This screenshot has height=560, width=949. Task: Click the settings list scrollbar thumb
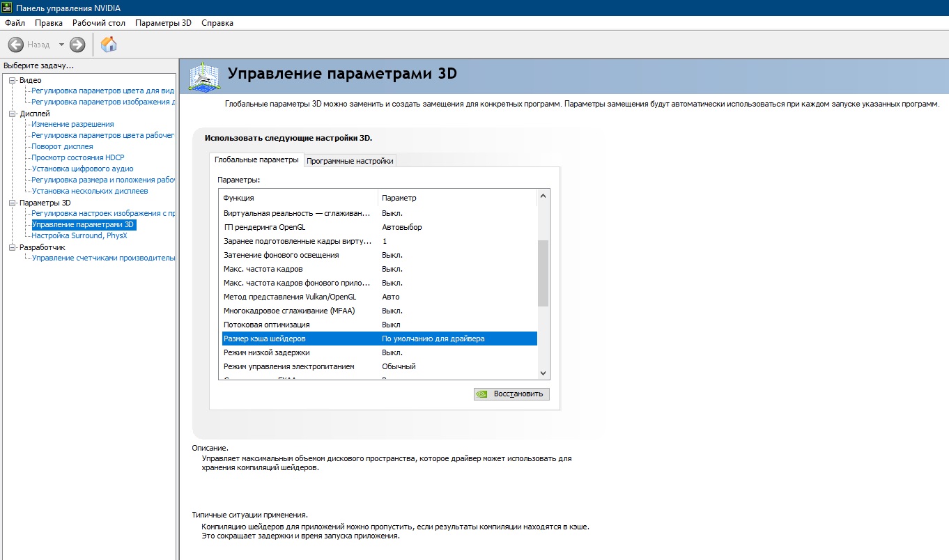tap(543, 273)
